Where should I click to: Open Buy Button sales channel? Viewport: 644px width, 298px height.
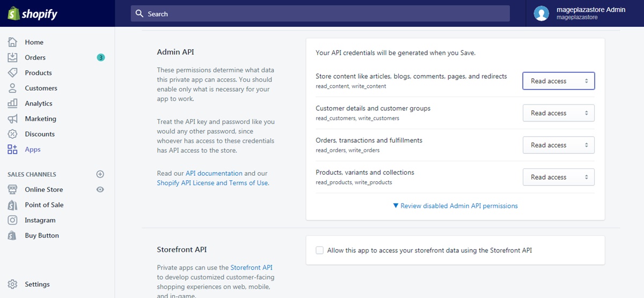point(42,235)
